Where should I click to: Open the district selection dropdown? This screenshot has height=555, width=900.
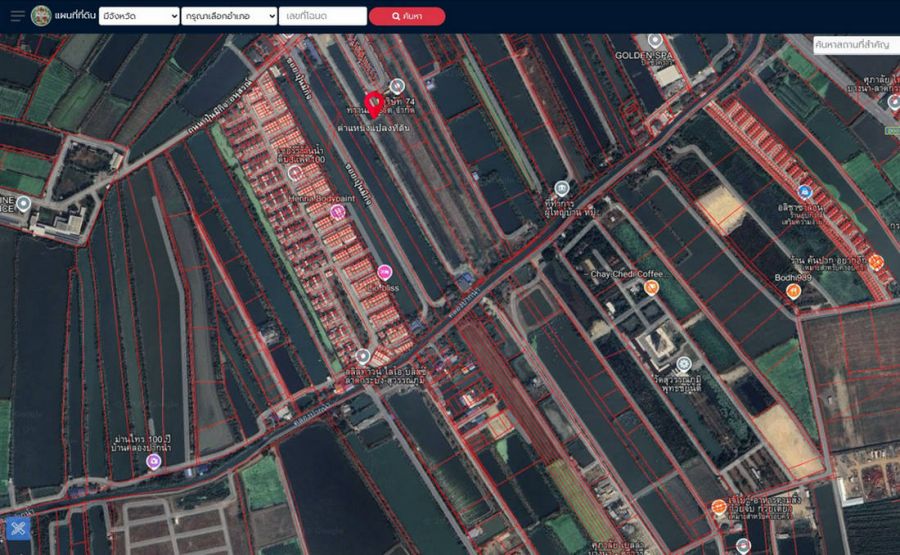230,16
